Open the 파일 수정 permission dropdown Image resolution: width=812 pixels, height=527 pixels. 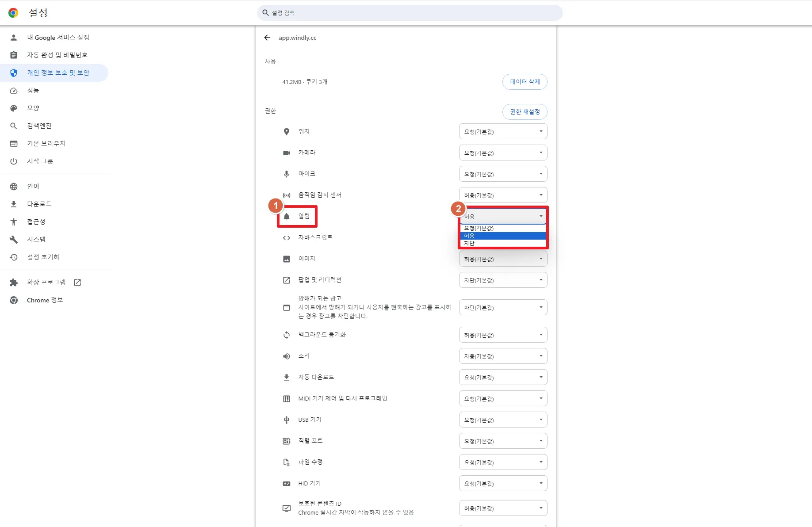point(503,462)
